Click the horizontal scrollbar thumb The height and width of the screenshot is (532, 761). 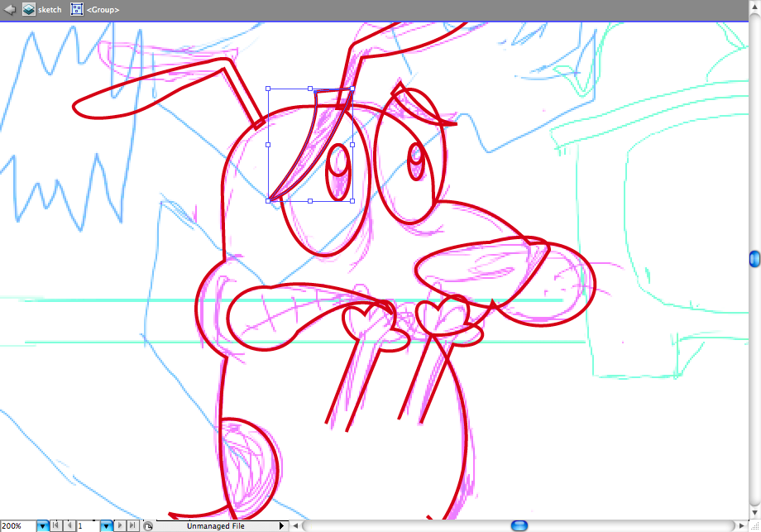coord(519,525)
